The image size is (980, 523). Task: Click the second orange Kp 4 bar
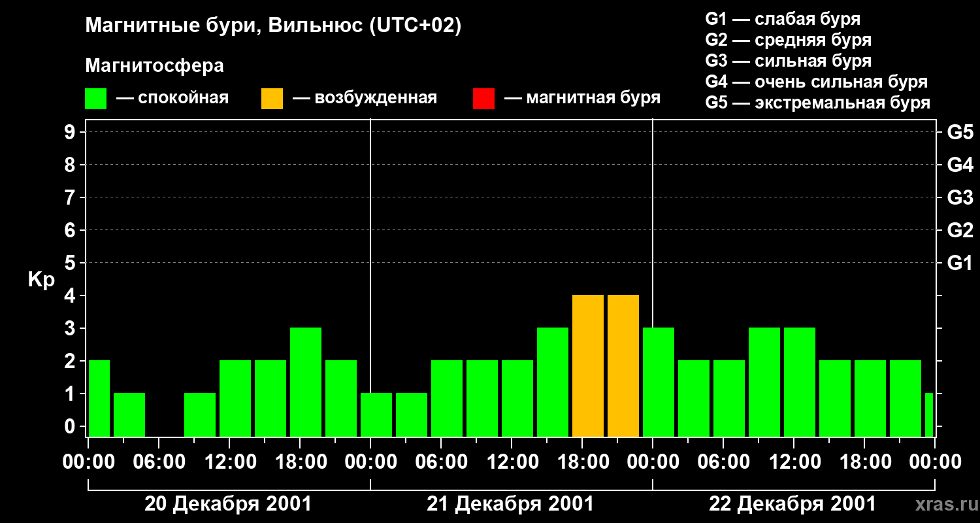623,365
